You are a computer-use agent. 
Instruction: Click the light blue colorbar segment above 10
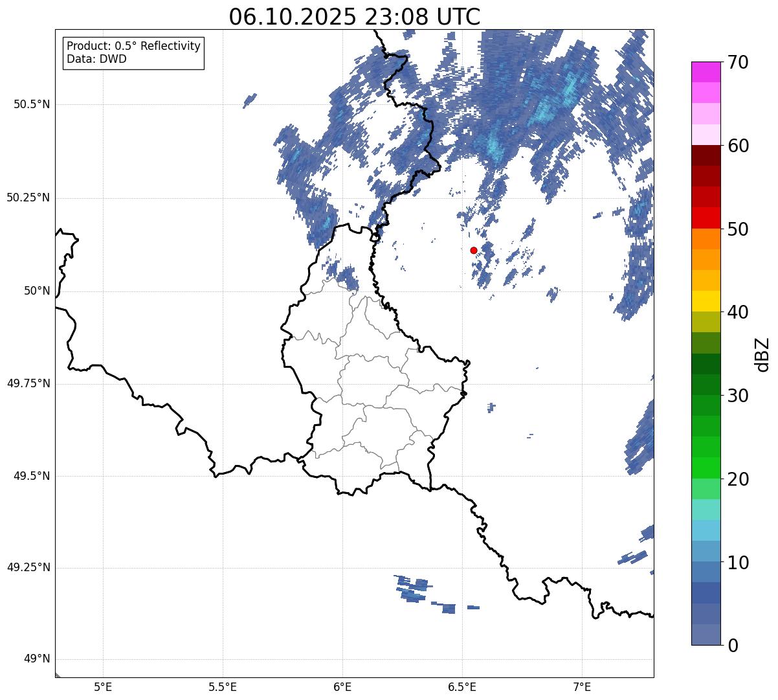pos(706,551)
